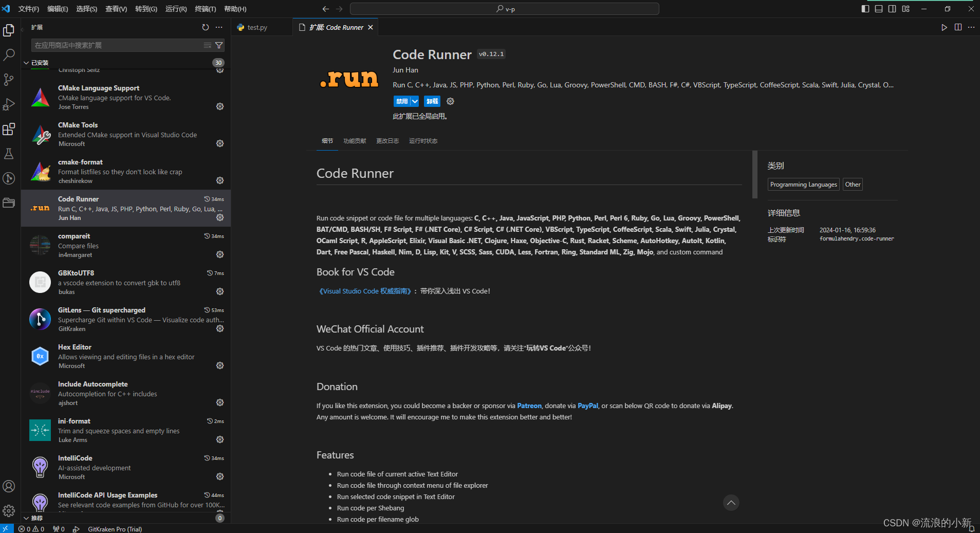Open manage gear for CMake Tools

tap(220, 143)
